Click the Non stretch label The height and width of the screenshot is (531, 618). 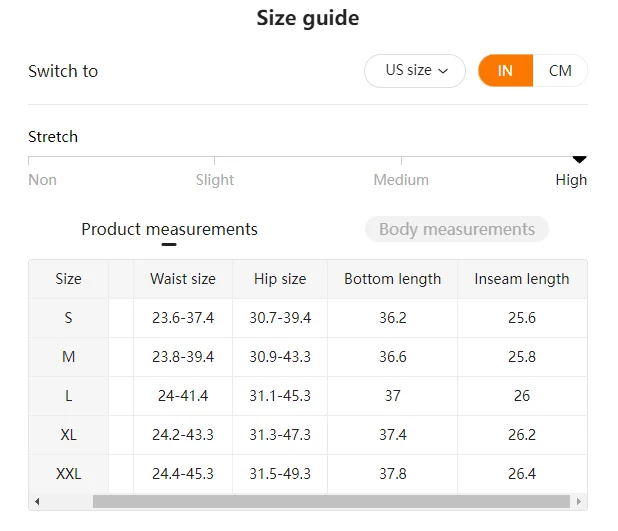(43, 180)
